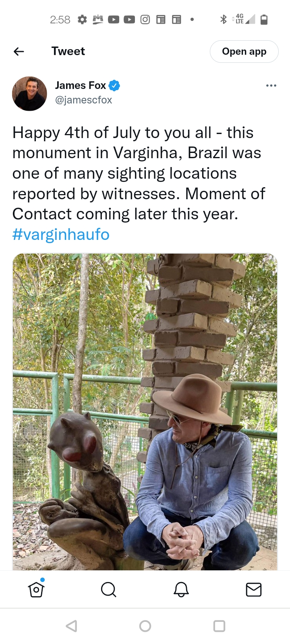
Task: Tap the Bluetooth icon in status bar
Action: (224, 19)
